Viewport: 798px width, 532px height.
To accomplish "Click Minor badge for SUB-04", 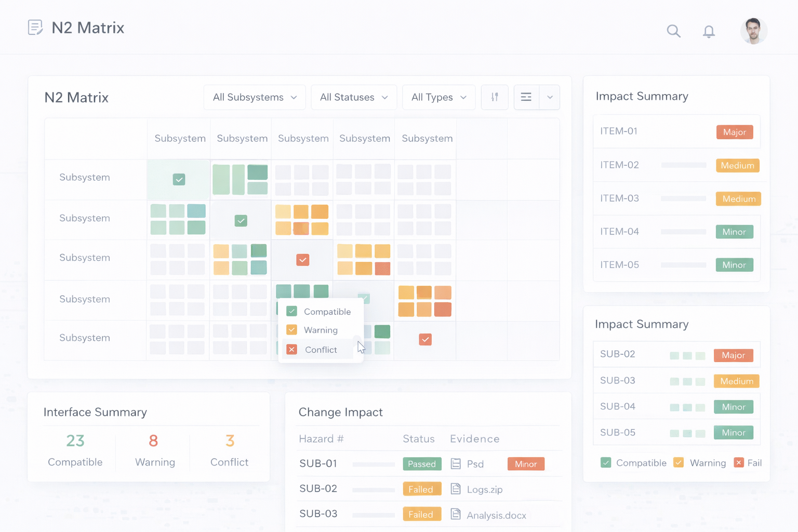I will tap(734, 407).
